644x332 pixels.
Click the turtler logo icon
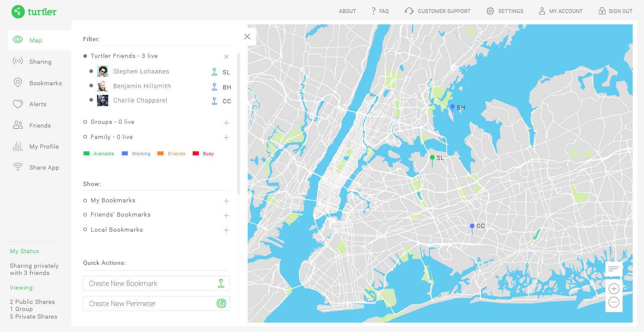[18, 11]
